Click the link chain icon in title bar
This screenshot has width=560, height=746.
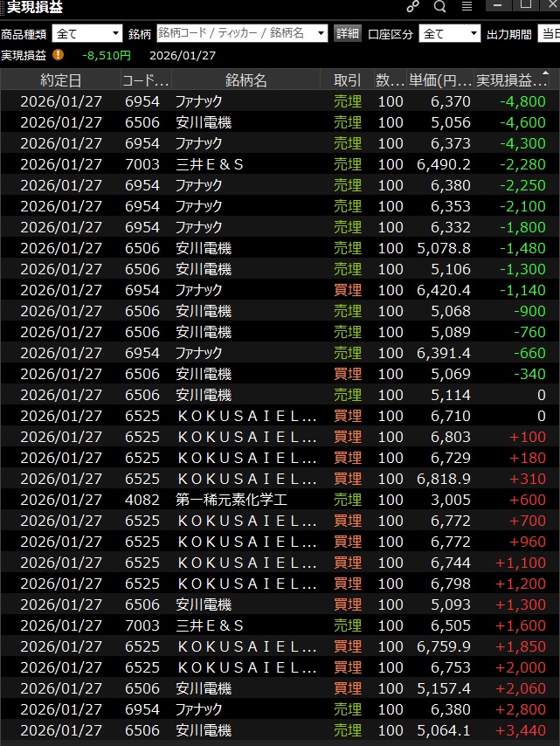tap(412, 7)
